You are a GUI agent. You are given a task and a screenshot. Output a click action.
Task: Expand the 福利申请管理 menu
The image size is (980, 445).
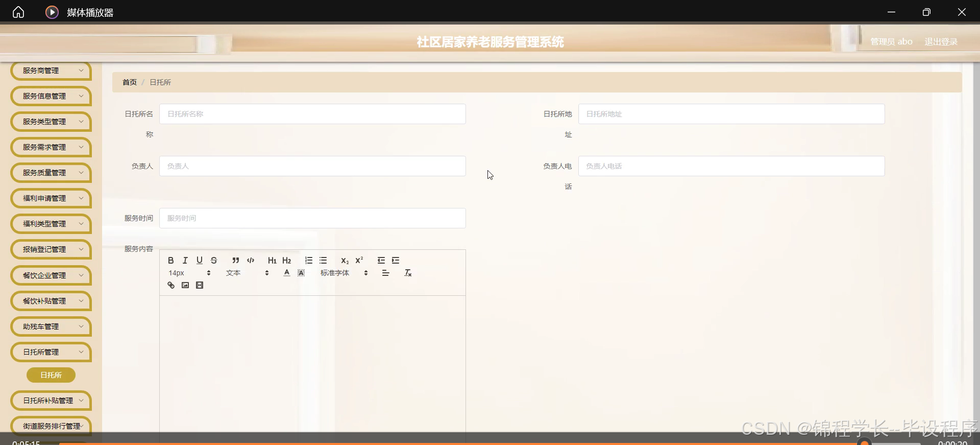[x=51, y=198]
